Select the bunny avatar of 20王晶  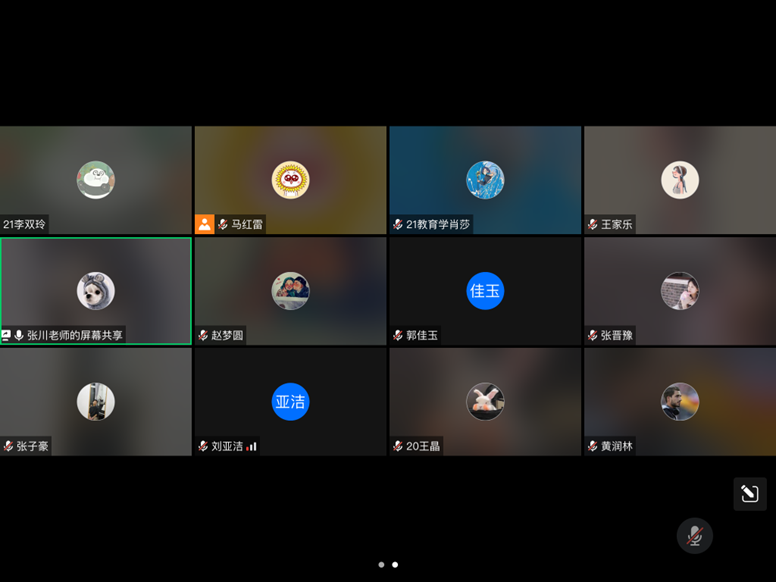[485, 402]
